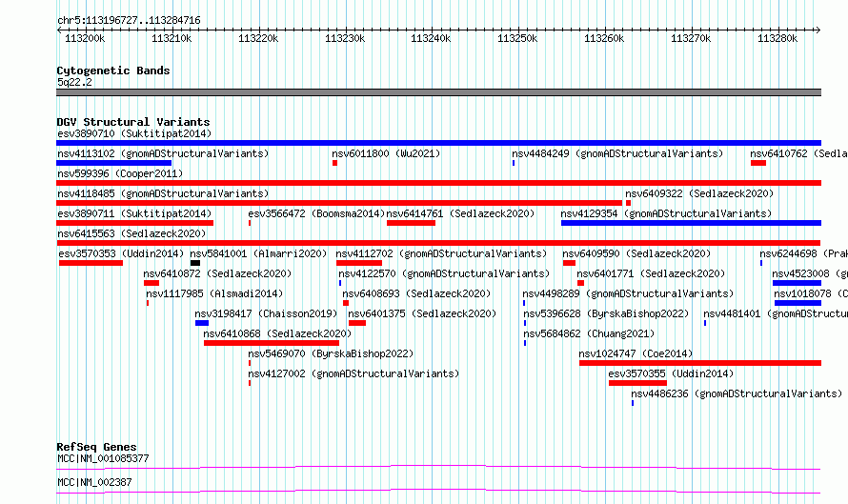This screenshot has height=504, width=848.
Task: Click nsv4484249 gnomADStructuralVariants label
Action: (617, 153)
